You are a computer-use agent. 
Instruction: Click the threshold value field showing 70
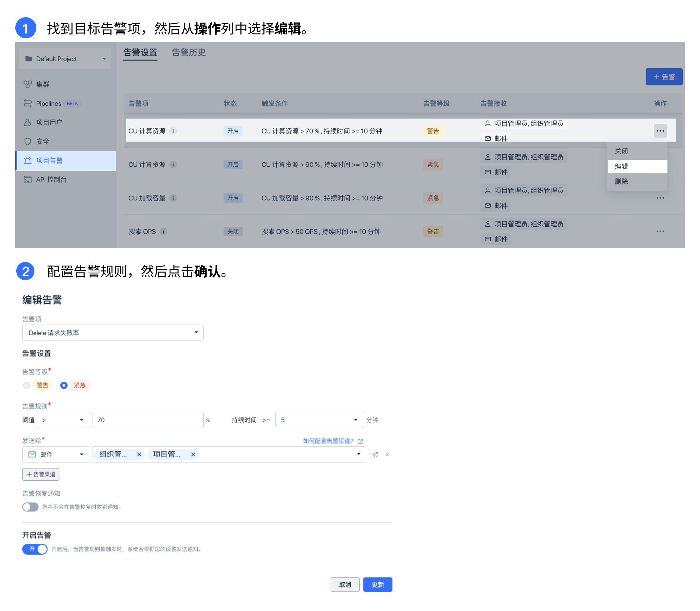[148, 420]
